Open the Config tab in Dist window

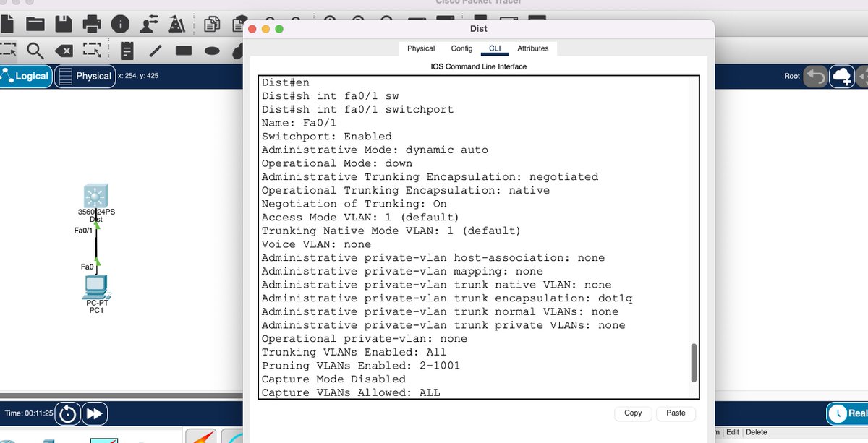[461, 48]
